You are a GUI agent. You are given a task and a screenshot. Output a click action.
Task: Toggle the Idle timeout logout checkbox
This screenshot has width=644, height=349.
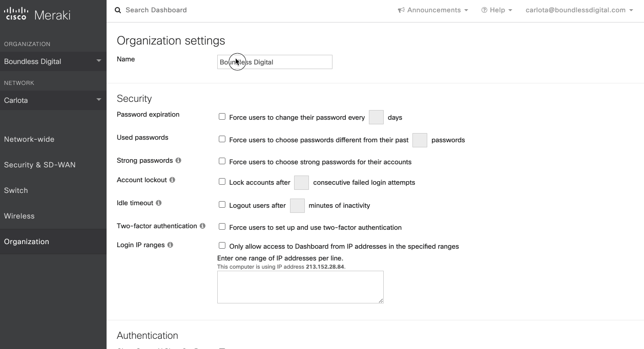point(222,205)
